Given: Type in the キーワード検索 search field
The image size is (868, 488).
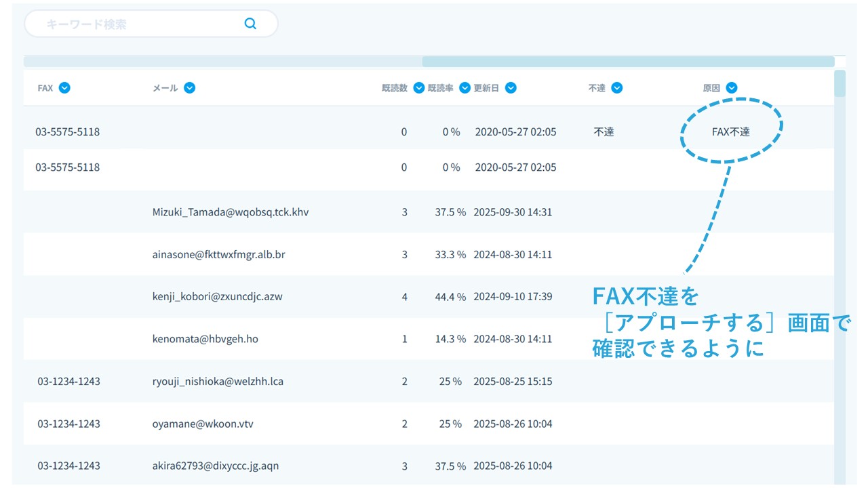Looking at the screenshot, I should 136,24.
